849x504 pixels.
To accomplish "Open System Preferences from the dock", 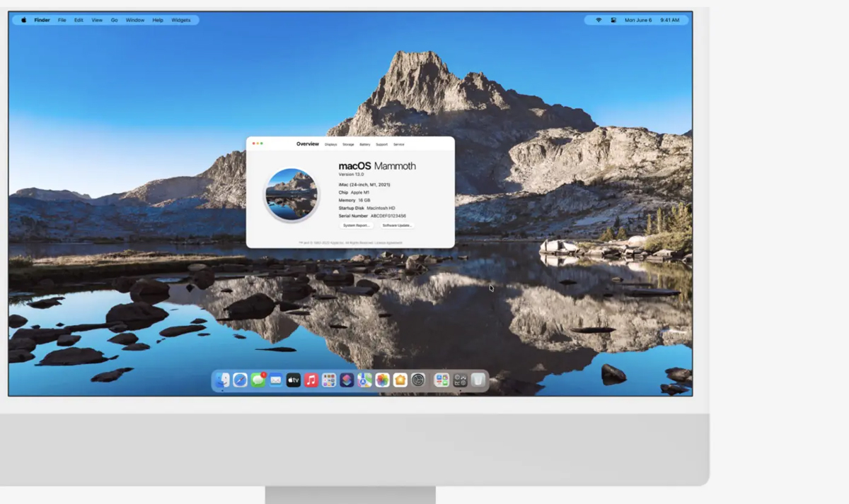I will (x=418, y=380).
